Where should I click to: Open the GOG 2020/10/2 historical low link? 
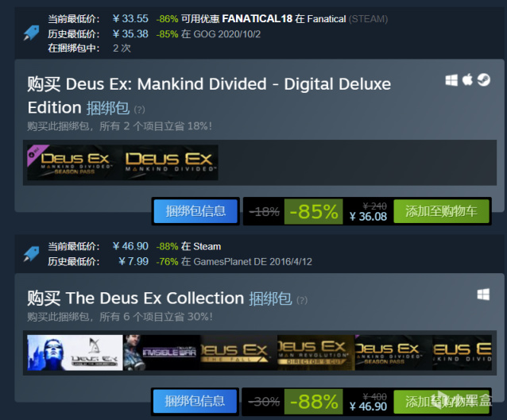227,34
